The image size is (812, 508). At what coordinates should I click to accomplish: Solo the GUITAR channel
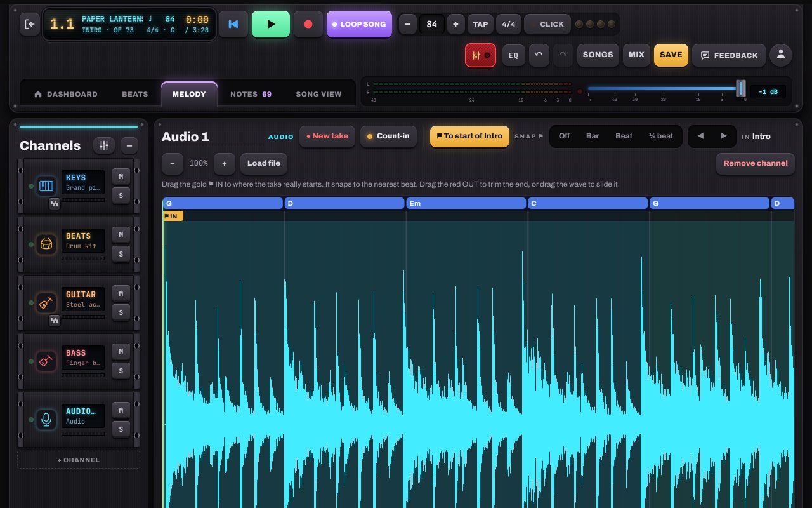(x=121, y=312)
